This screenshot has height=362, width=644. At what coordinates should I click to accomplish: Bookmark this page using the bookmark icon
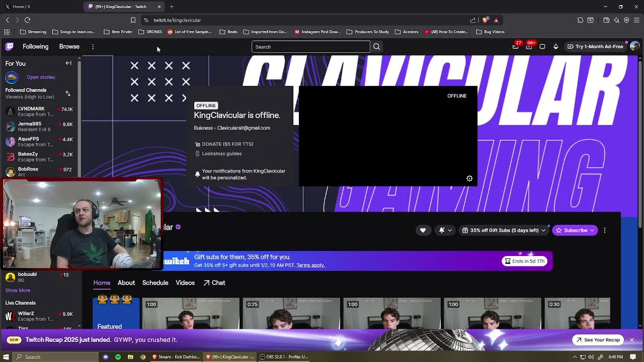[x=133, y=20]
